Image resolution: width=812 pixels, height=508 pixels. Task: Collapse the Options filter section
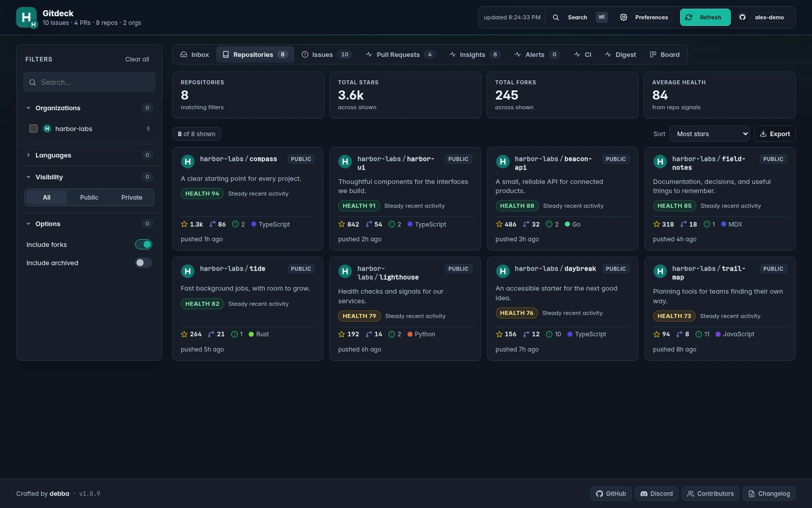[89, 224]
